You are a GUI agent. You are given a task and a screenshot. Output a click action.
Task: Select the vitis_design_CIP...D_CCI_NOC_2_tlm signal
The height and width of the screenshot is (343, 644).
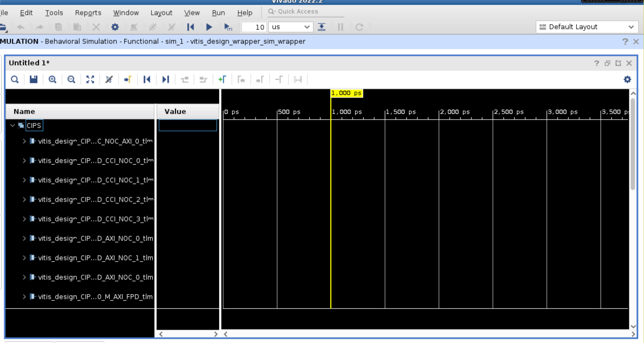95,199
